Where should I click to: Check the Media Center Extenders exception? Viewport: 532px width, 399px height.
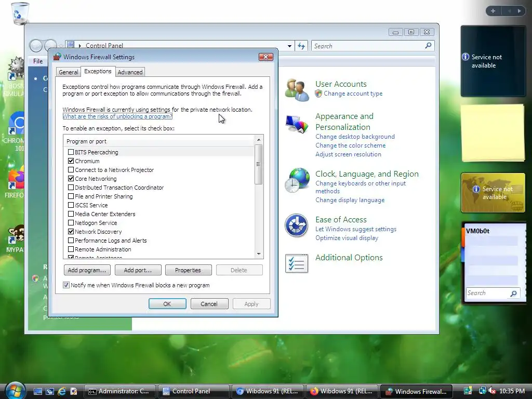point(71,214)
